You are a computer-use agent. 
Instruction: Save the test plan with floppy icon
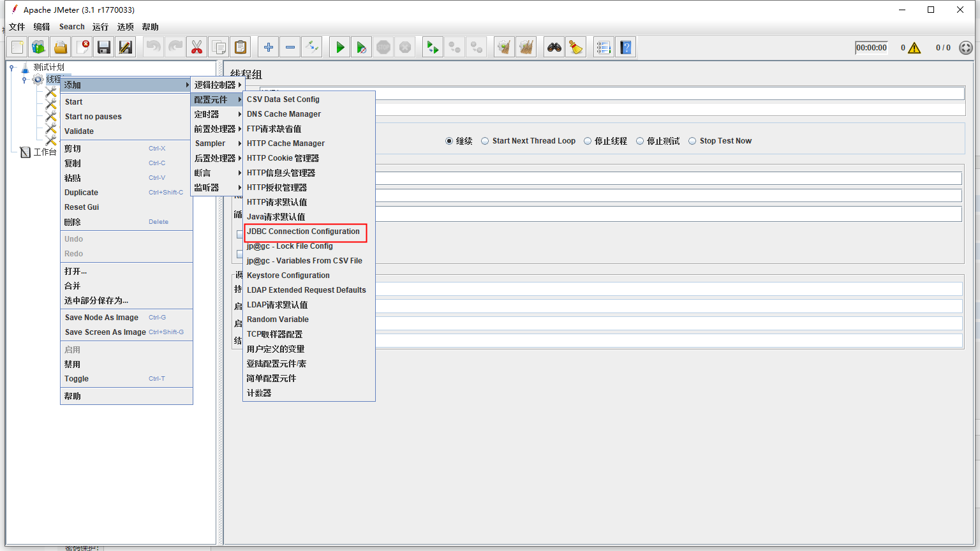click(104, 47)
